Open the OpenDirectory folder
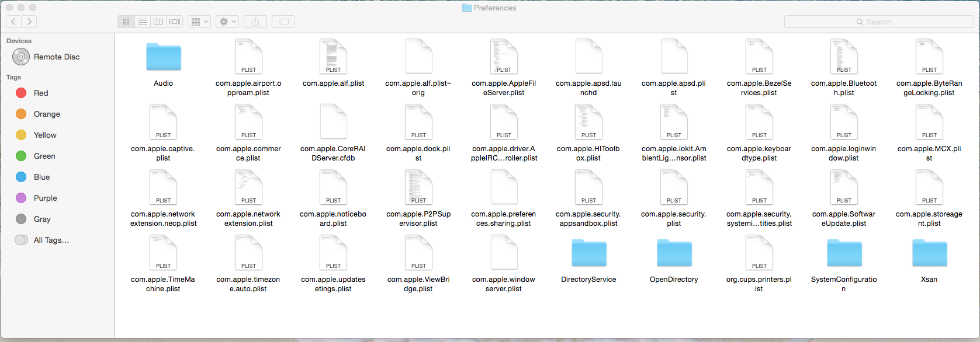The image size is (980, 342). pos(674,253)
